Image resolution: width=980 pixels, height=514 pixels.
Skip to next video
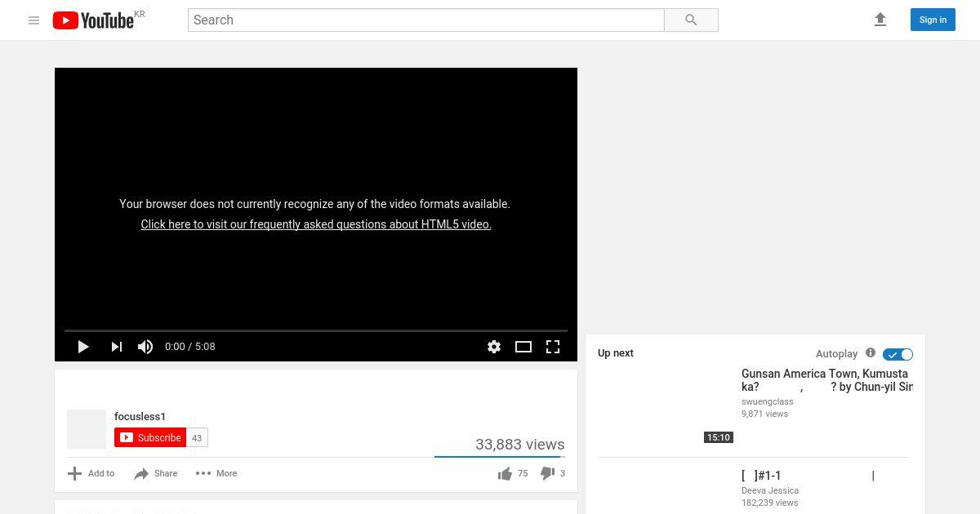pos(117,347)
